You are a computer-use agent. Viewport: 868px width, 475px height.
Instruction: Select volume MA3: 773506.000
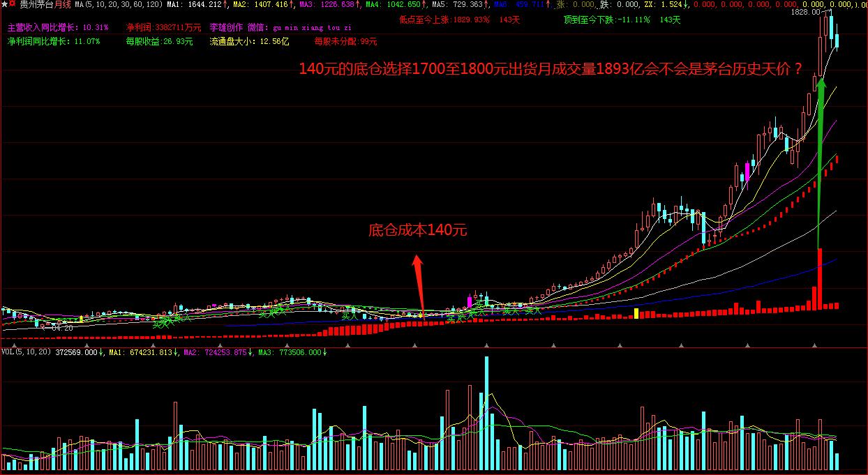291,352
